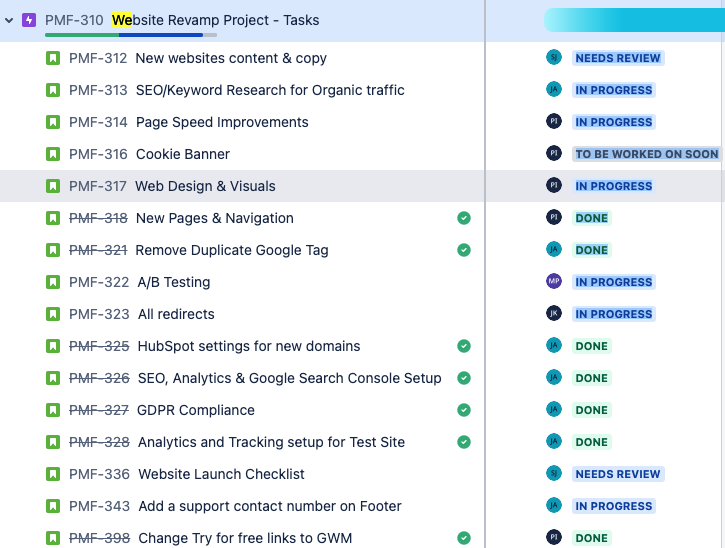The image size is (725, 548).
Task: Click story icon of PMF-322
Action: tap(53, 282)
